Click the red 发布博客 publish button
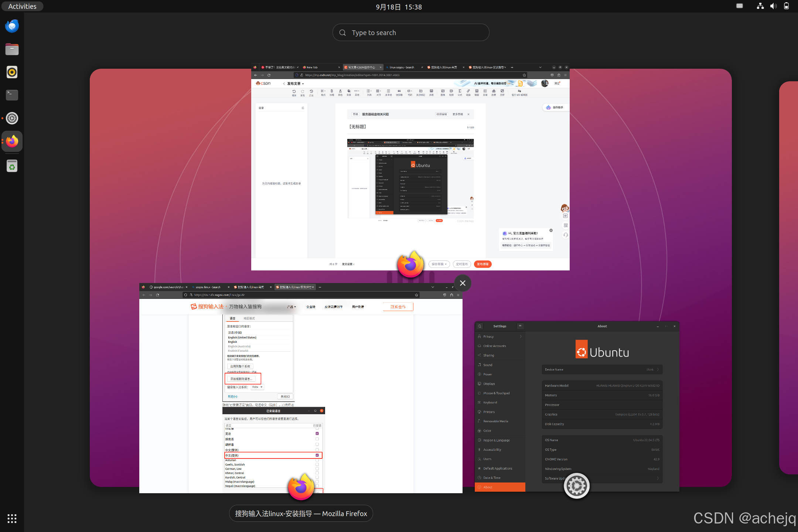 tap(482, 264)
